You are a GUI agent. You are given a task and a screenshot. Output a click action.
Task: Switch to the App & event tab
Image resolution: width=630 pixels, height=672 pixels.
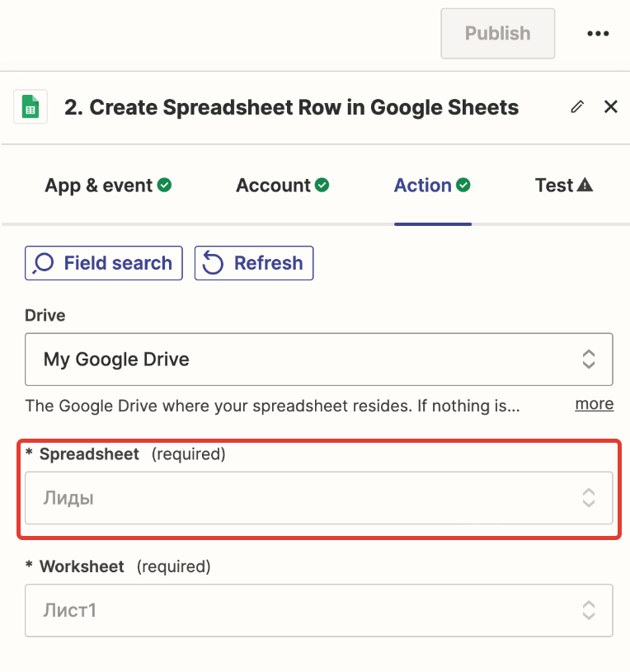pyautogui.click(x=99, y=186)
